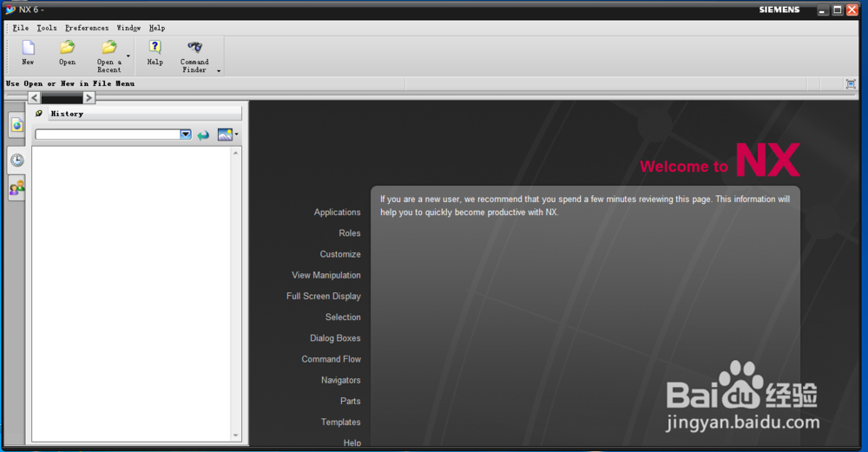Open the Applications welcome topic

coord(337,212)
